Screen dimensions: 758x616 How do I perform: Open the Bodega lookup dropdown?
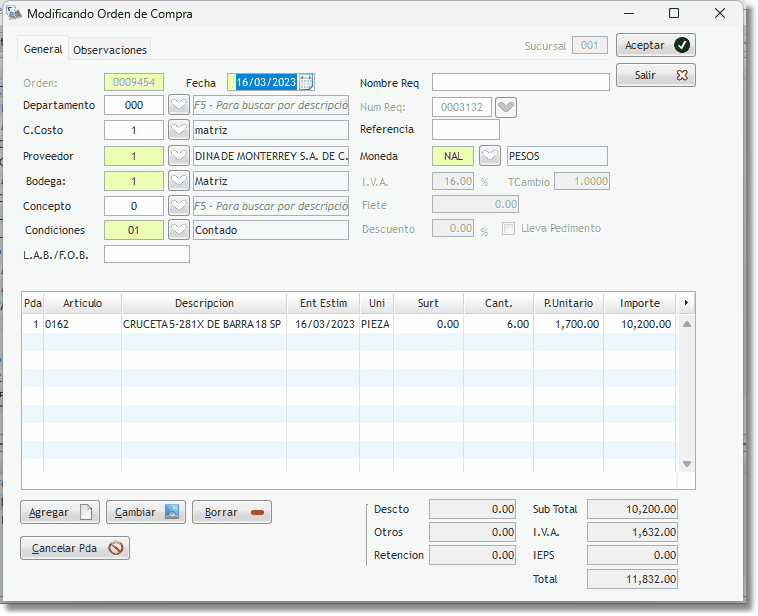click(x=178, y=181)
